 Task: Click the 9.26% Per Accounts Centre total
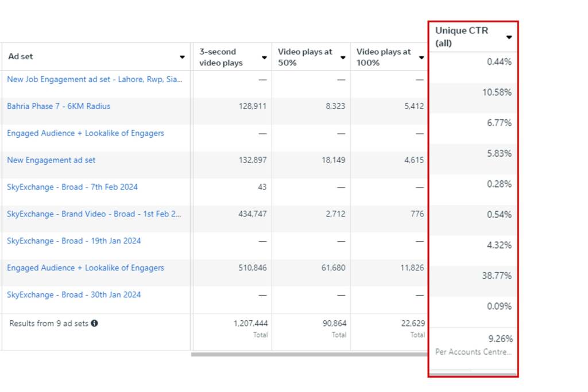(x=500, y=339)
